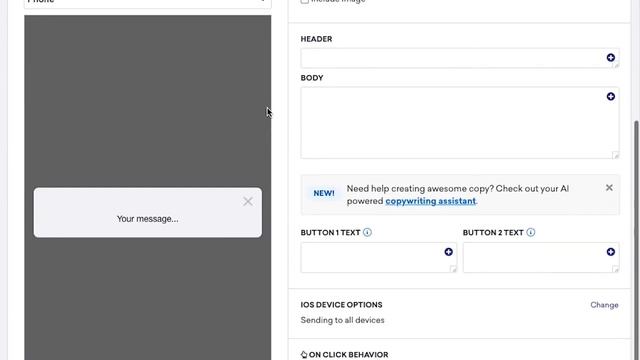Focus the Button 1 Text input
Image resolution: width=640 pixels, height=360 pixels.
(x=379, y=258)
